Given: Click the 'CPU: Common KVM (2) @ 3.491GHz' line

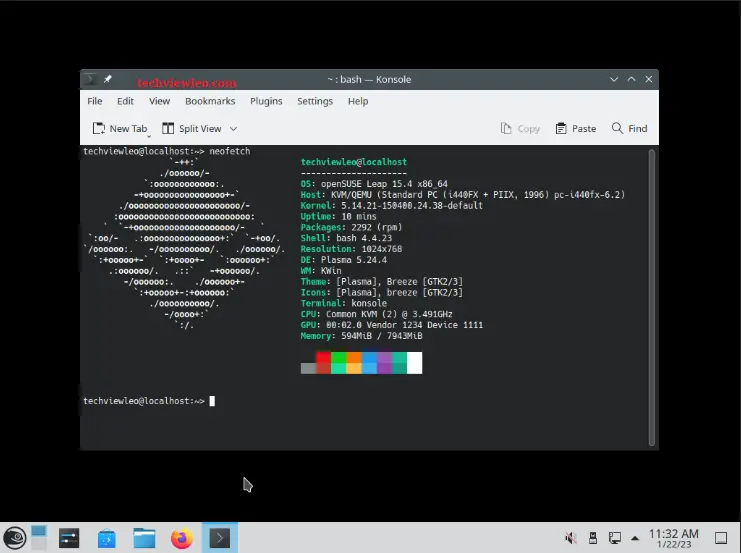Looking at the screenshot, I should click(376, 314).
